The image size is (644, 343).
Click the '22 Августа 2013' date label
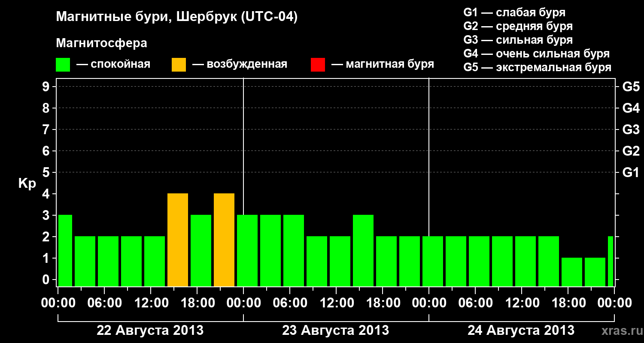point(150,331)
